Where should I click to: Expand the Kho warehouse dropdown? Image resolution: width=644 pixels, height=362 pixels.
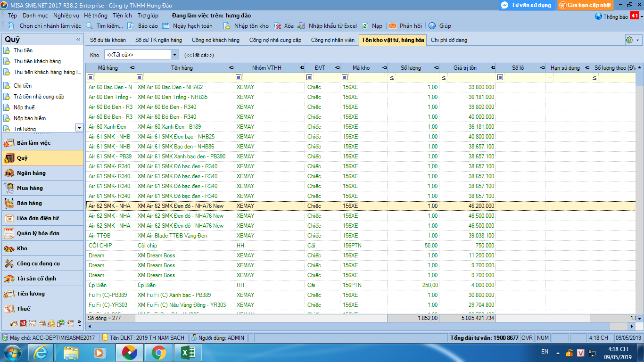pos(175,55)
